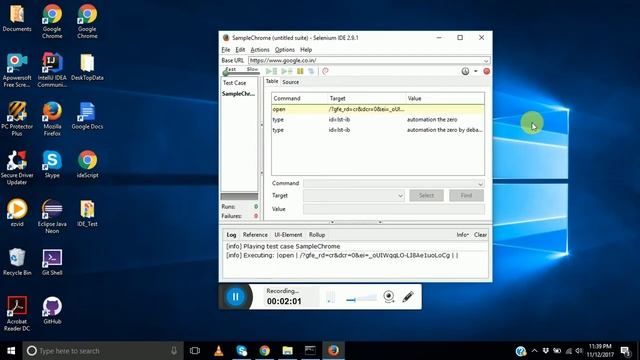Switch to the Source tab
This screenshot has width=640, height=360.
(x=291, y=82)
